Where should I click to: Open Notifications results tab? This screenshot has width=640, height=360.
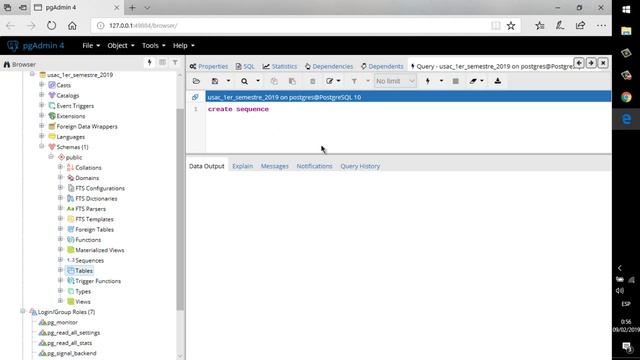coord(314,166)
